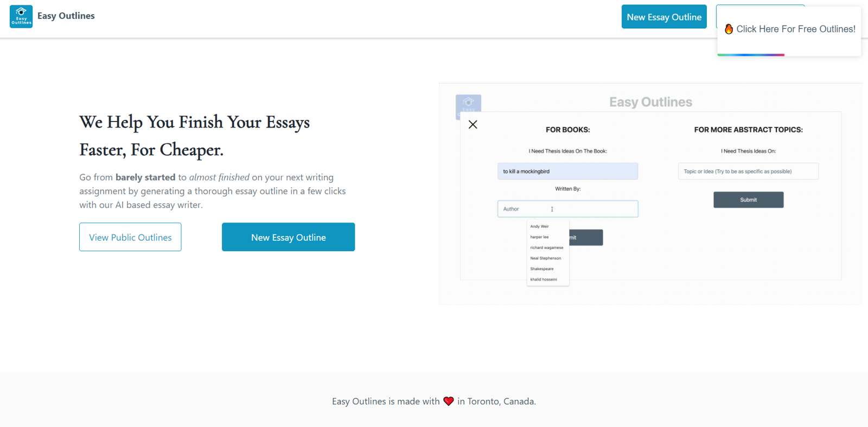The width and height of the screenshot is (868, 427).
Task: Select 'richard wagamese' from author suggestions
Action: pos(547,247)
